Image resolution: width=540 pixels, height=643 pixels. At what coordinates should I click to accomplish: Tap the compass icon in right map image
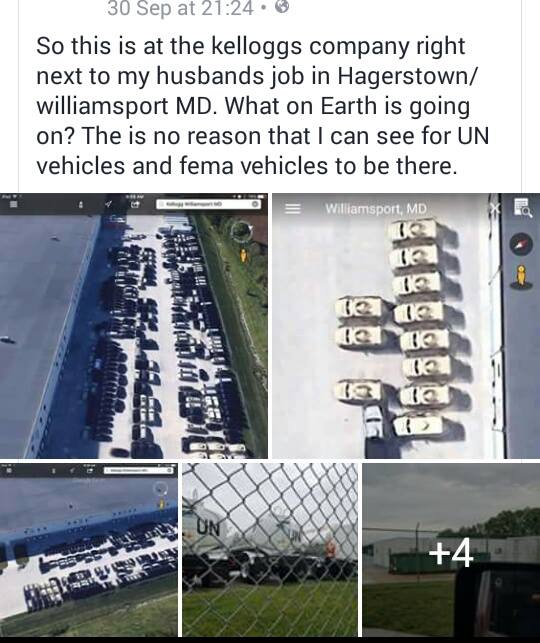pyautogui.click(x=521, y=244)
